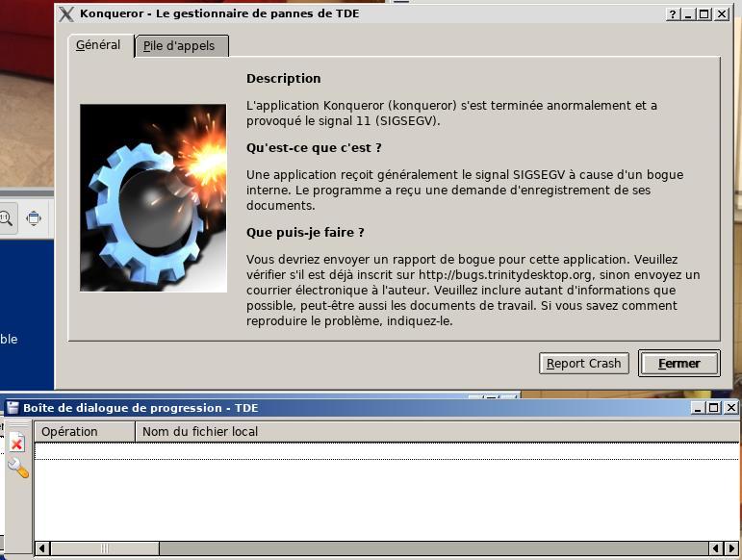
Task: Click the fit-to-window icon in background window
Action: pos(34,218)
